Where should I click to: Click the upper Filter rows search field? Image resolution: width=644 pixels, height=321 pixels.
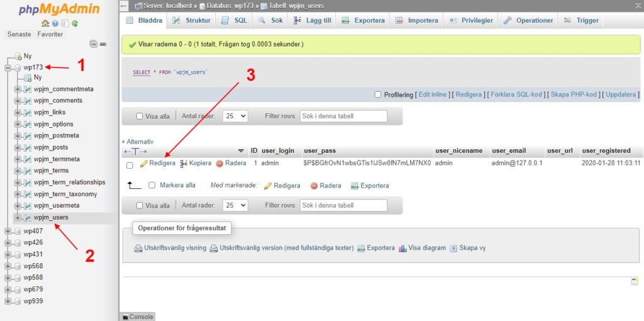click(343, 116)
